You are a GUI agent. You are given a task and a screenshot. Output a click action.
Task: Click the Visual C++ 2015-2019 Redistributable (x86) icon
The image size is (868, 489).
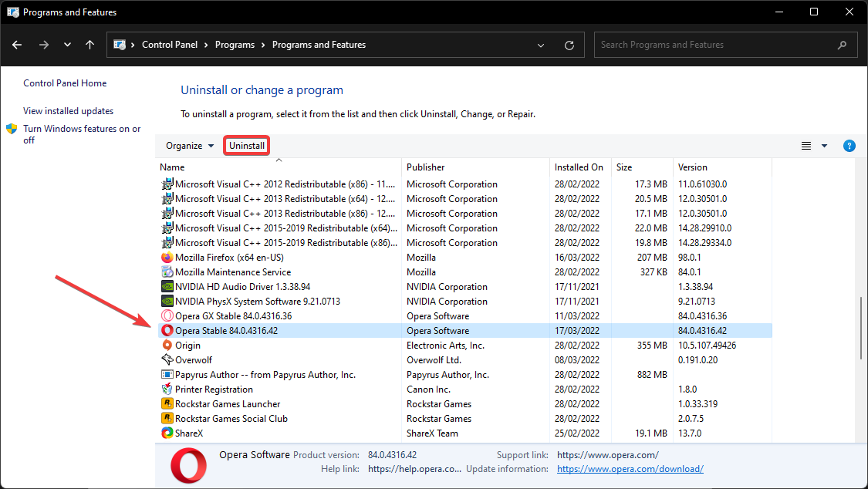(x=167, y=243)
